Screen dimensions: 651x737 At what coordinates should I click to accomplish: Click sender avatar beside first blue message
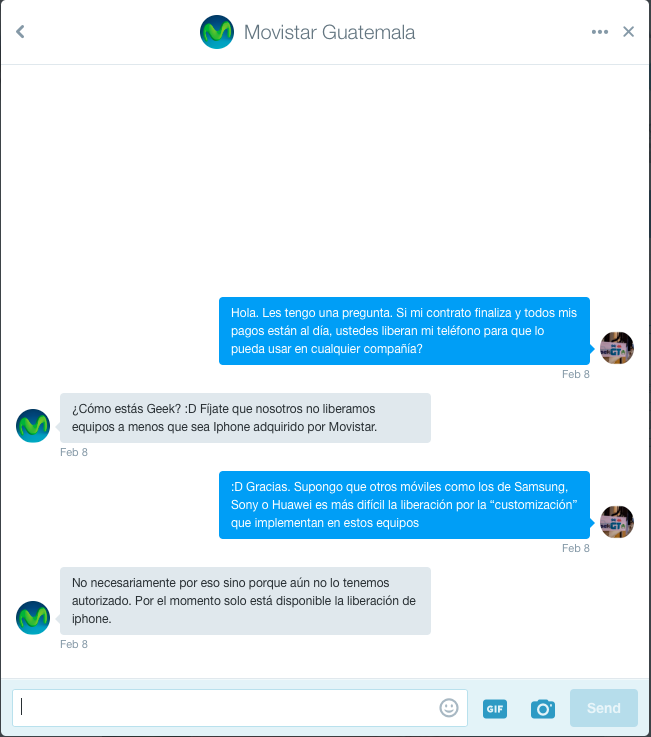pos(617,348)
